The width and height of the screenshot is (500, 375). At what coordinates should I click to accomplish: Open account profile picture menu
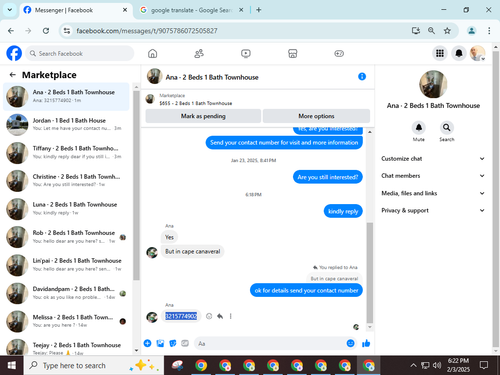(477, 53)
